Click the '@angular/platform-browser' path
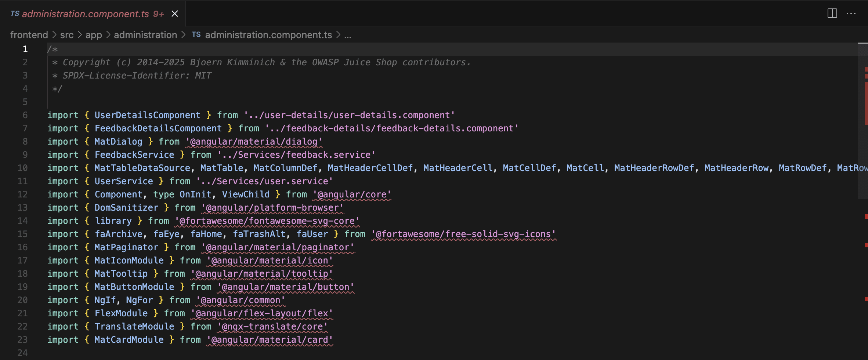The width and height of the screenshot is (868, 360). [x=272, y=208]
